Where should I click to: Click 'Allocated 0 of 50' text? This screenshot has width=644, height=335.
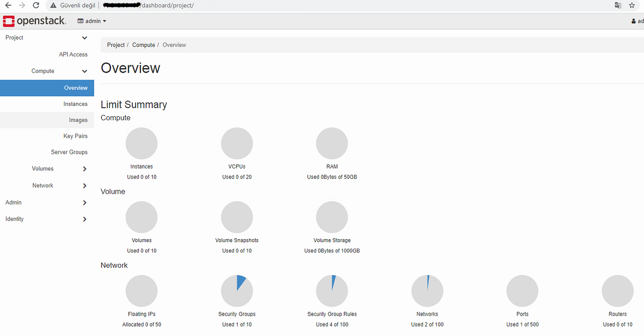[141, 325]
